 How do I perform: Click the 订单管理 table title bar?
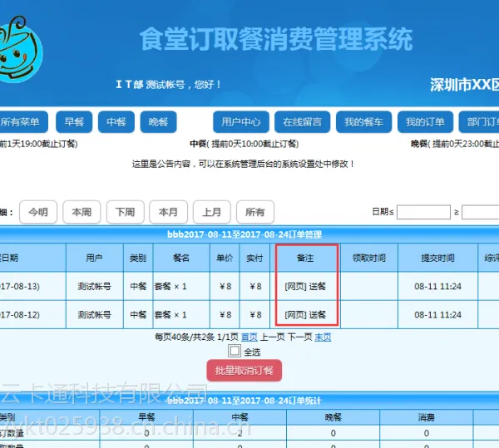pyautogui.click(x=249, y=234)
